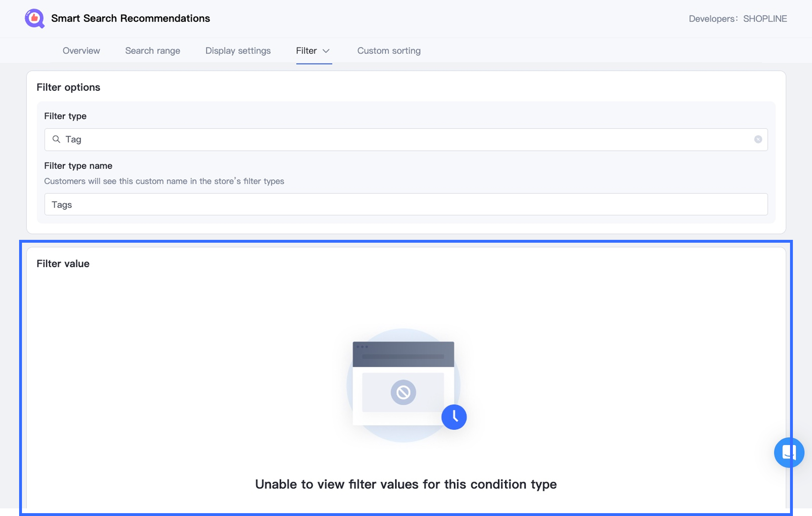Go to the Display settings tab
Screen dimensions: 812x516
coord(238,51)
